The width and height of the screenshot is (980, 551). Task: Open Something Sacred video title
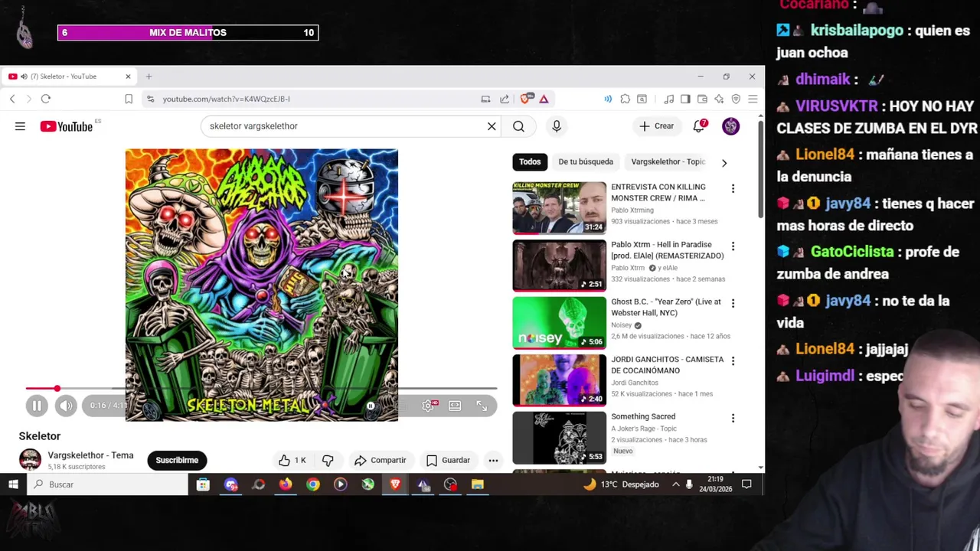coord(643,416)
